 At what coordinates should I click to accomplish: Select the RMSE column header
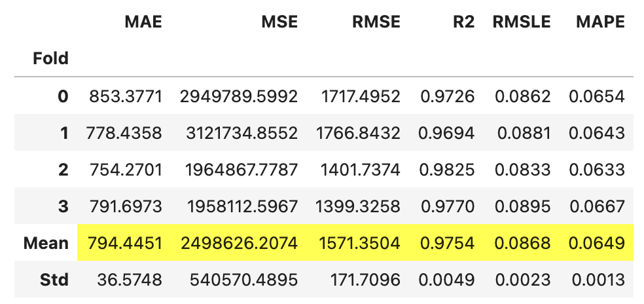point(376,22)
